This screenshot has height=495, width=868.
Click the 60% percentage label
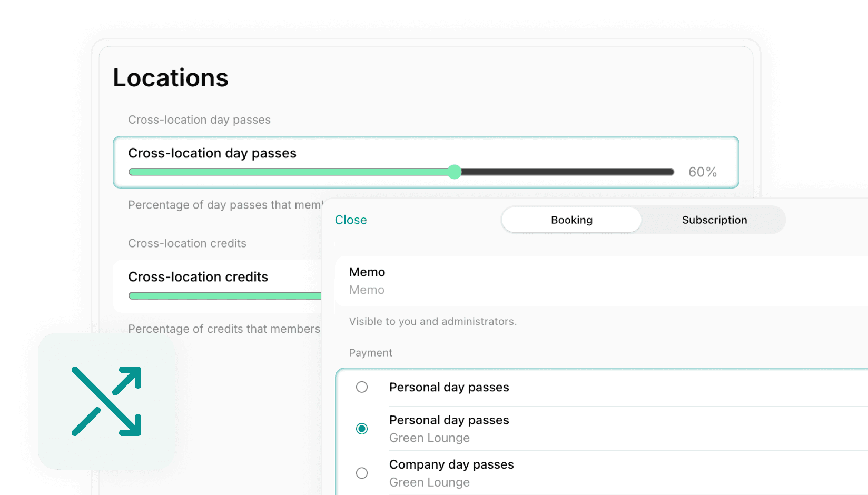[702, 172]
